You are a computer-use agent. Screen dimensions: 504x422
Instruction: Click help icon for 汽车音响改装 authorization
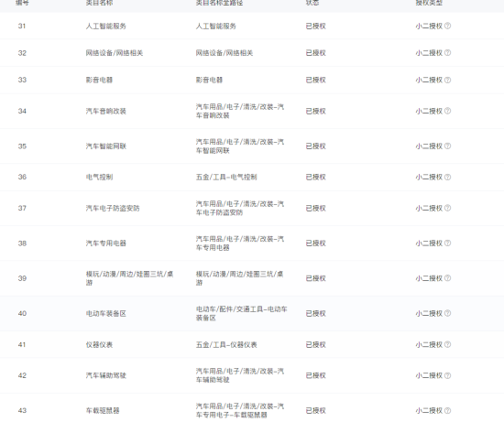point(447,111)
